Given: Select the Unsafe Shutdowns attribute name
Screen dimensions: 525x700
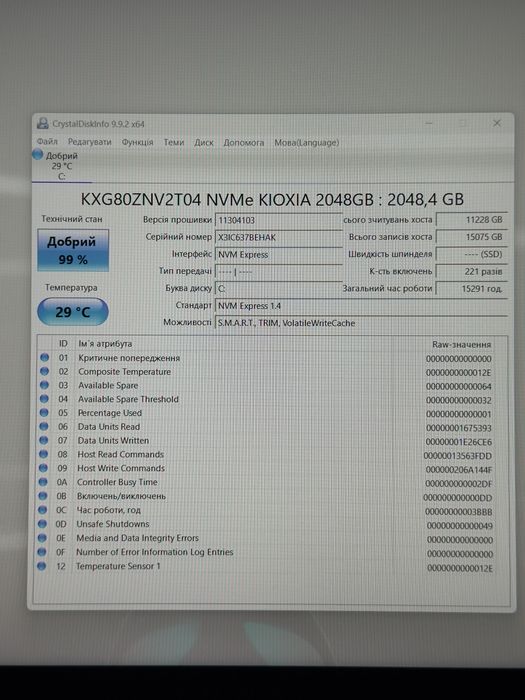Looking at the screenshot, I should [x=113, y=524].
